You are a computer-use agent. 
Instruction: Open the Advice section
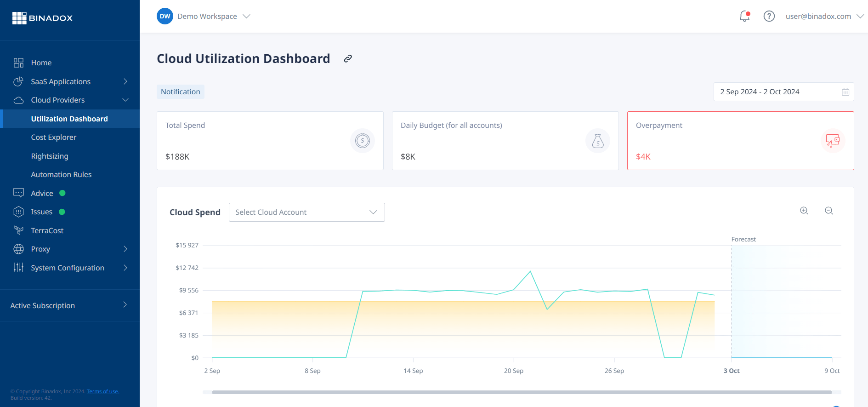tap(42, 193)
